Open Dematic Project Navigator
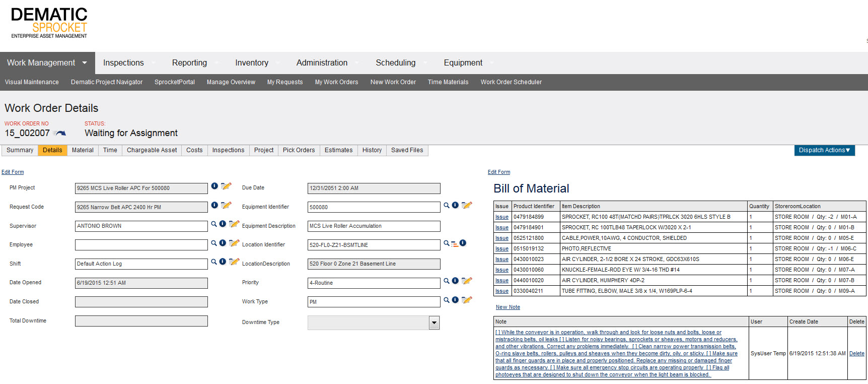Image resolution: width=868 pixels, height=384 pixels. click(107, 82)
